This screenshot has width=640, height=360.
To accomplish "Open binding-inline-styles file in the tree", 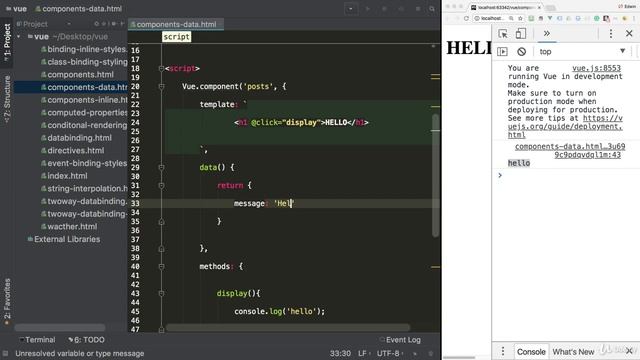I will point(84,49).
